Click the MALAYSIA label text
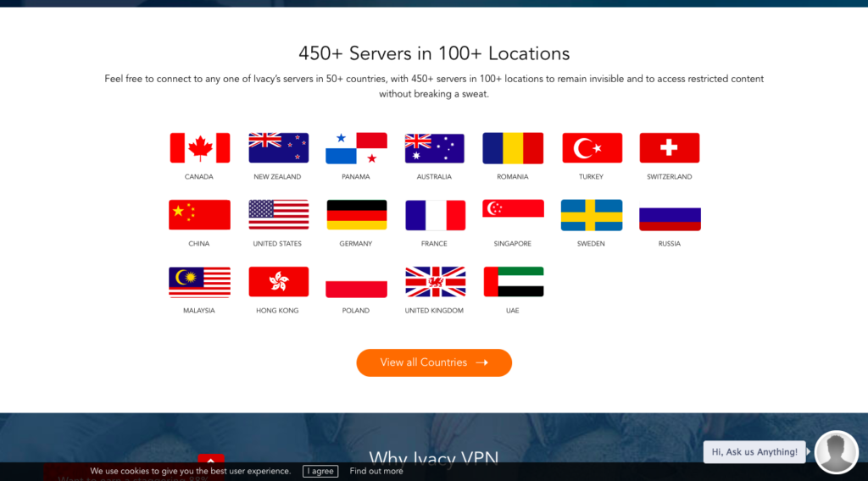The width and height of the screenshot is (868, 481). coord(198,311)
